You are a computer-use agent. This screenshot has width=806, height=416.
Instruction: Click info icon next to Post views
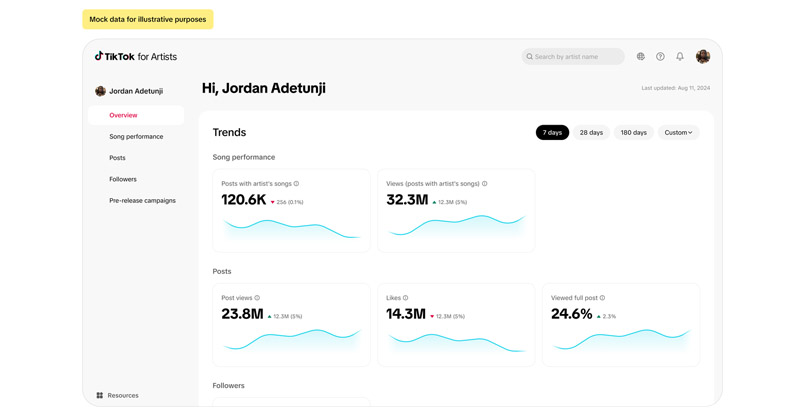tap(257, 298)
